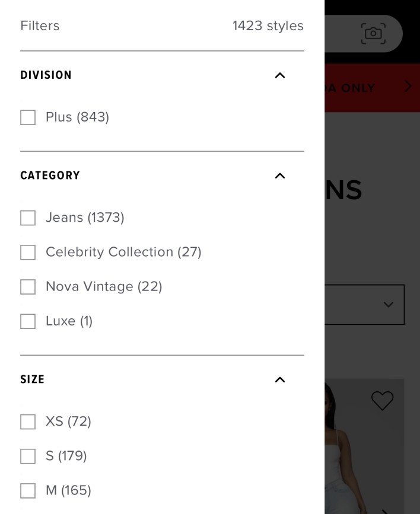This screenshot has height=514, width=420.
Task: Tick the Nova Vintage filter
Action: [28, 287]
